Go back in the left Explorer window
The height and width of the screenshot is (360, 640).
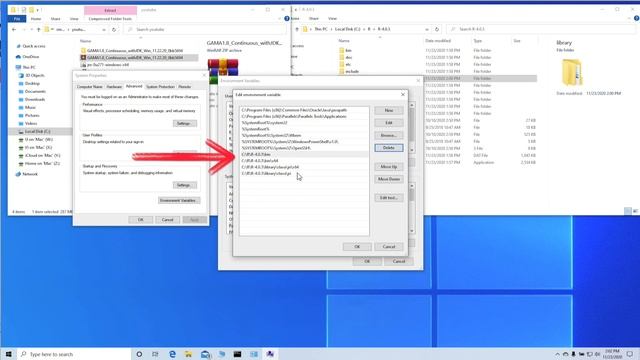[x=14, y=29]
